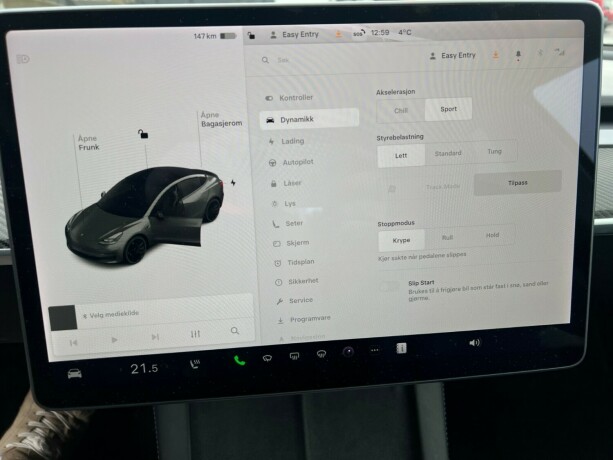Open the manual info icon
Screen dimensions: 613x460
click(x=401, y=348)
